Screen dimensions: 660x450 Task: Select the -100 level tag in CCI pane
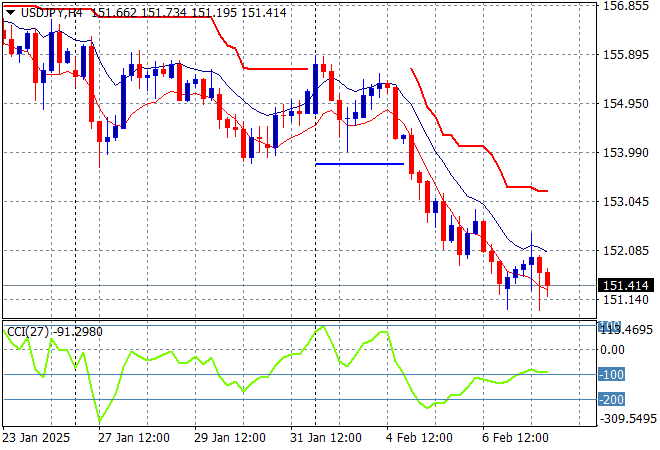611,375
